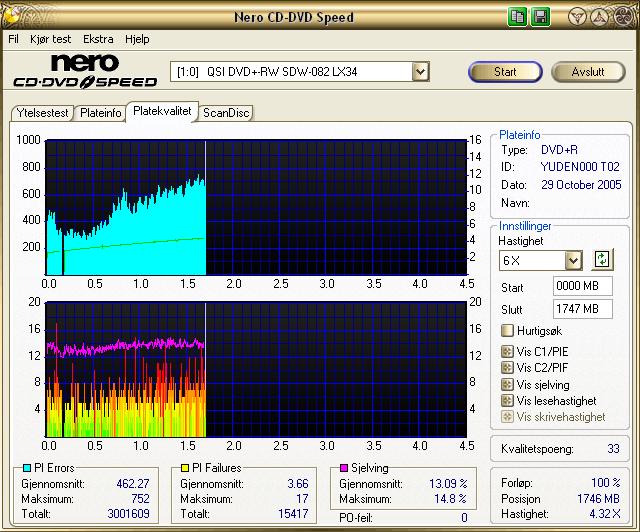Click the Kvalitetspoeng value 33
Screen dimensions: 640x532
coord(613,449)
